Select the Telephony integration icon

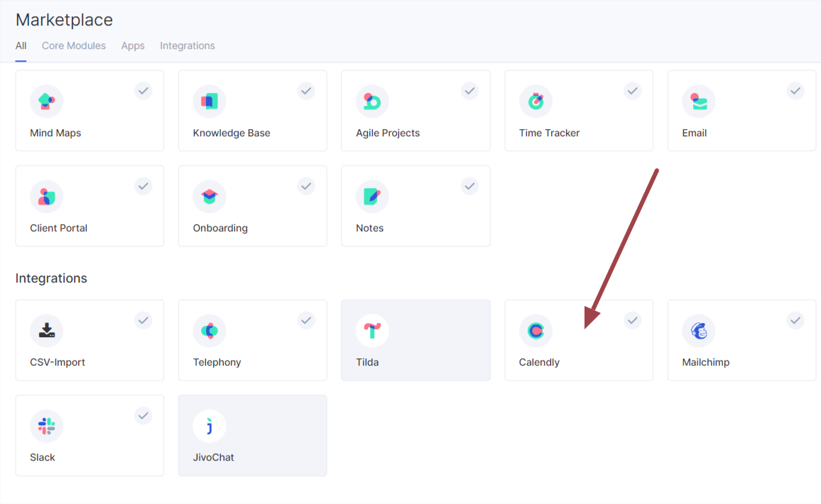(x=210, y=330)
